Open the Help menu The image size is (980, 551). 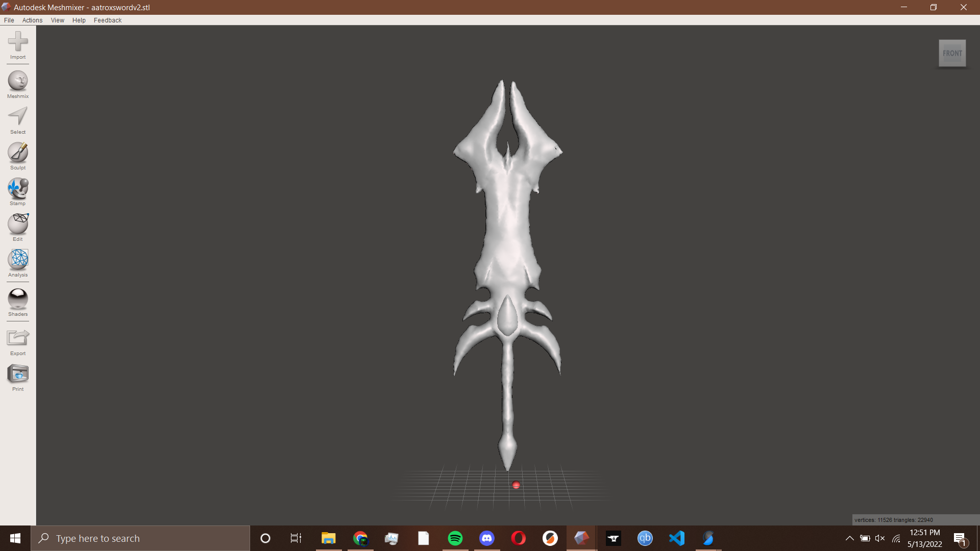click(x=79, y=20)
